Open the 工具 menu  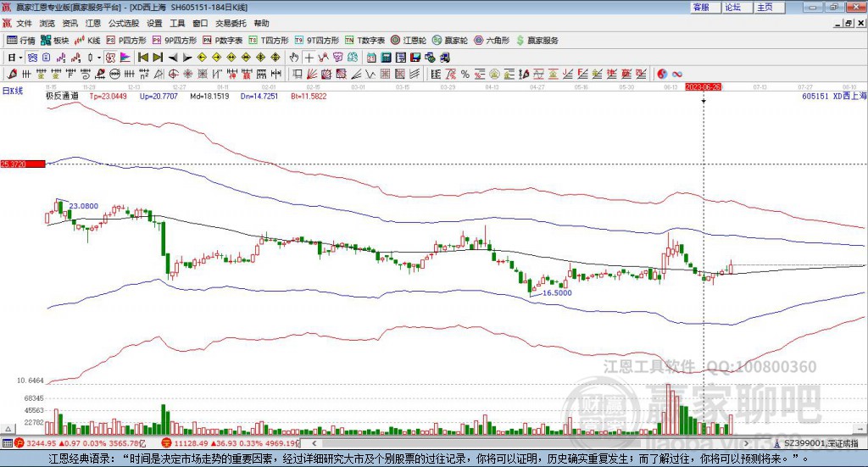(177, 23)
